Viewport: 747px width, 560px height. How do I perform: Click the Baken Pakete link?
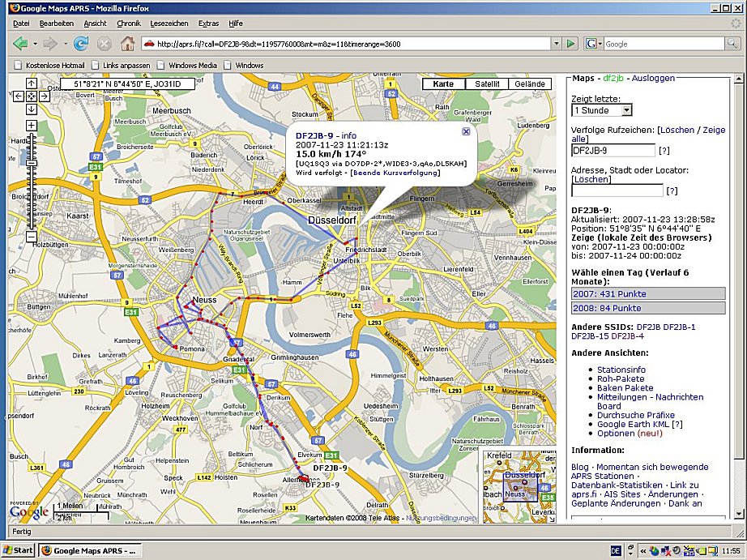click(x=625, y=387)
